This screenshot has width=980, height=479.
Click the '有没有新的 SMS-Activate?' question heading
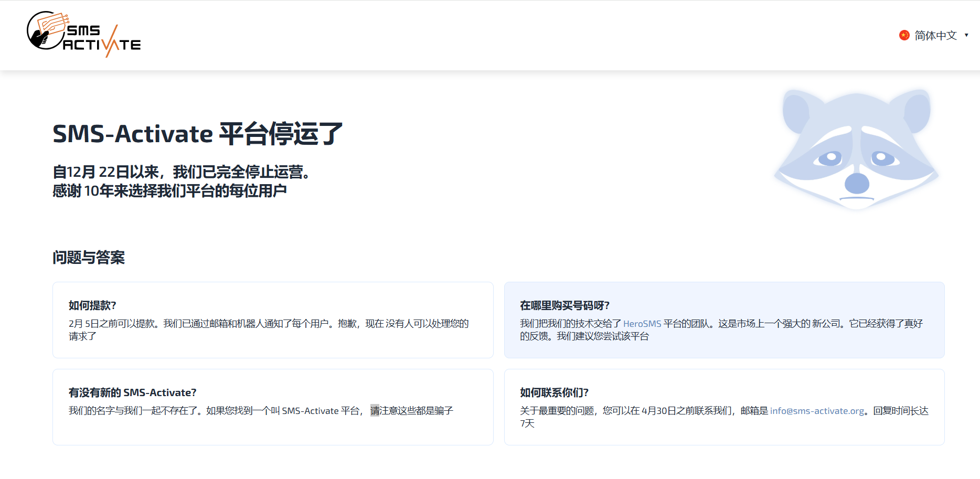click(131, 392)
